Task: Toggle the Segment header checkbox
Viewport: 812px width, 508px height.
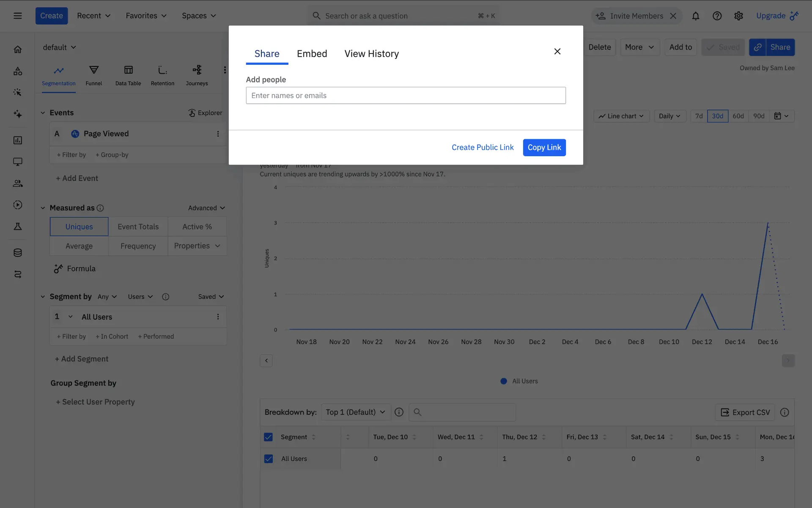Action: (268, 437)
